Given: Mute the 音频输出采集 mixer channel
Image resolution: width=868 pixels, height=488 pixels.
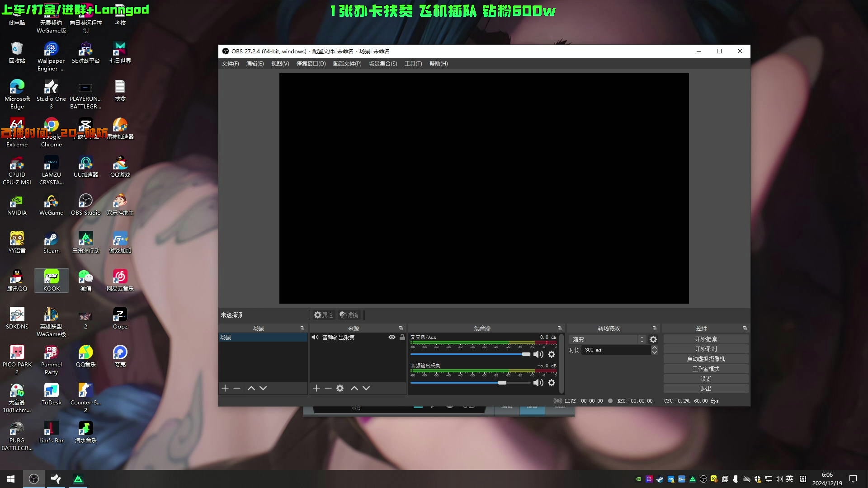Looking at the screenshot, I should coord(538,383).
